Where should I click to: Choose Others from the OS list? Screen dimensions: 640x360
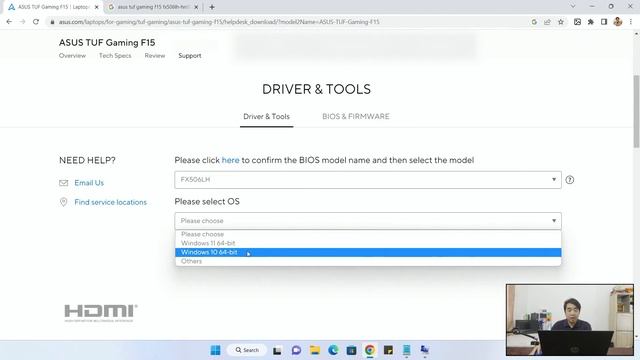tap(368, 261)
